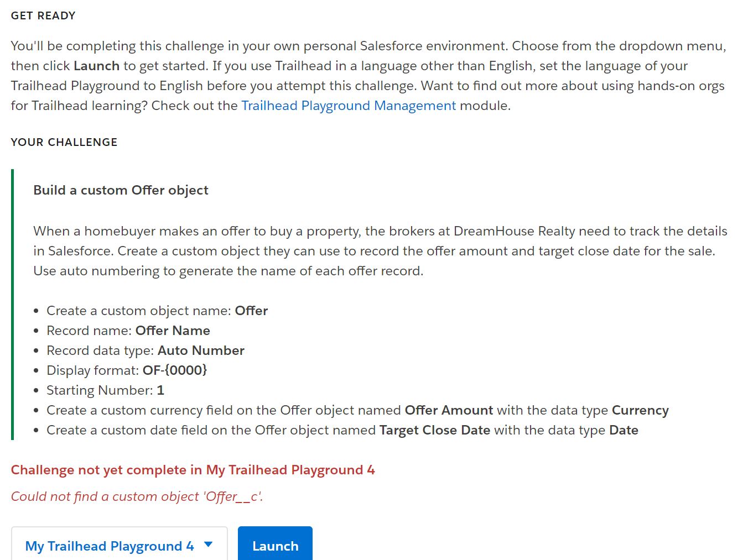Screen dimensions: 748x560
Task: Click the red Challenge not yet complete message
Action: (x=193, y=470)
